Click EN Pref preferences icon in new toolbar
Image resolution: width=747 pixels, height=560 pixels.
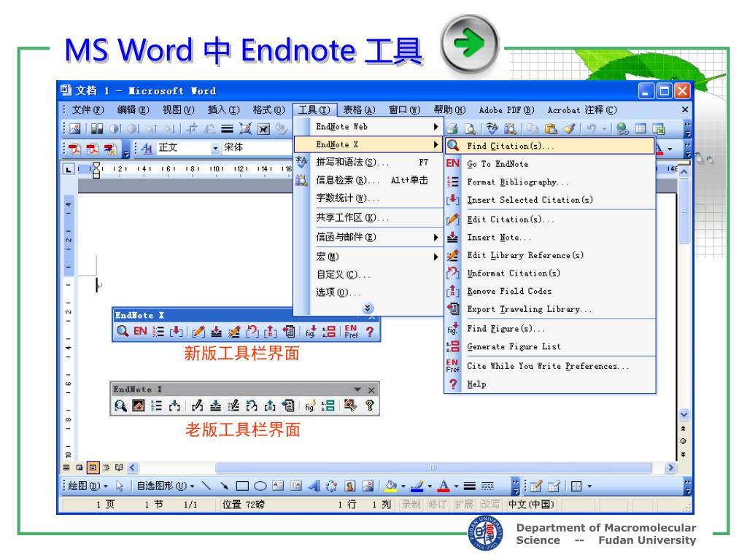351,331
